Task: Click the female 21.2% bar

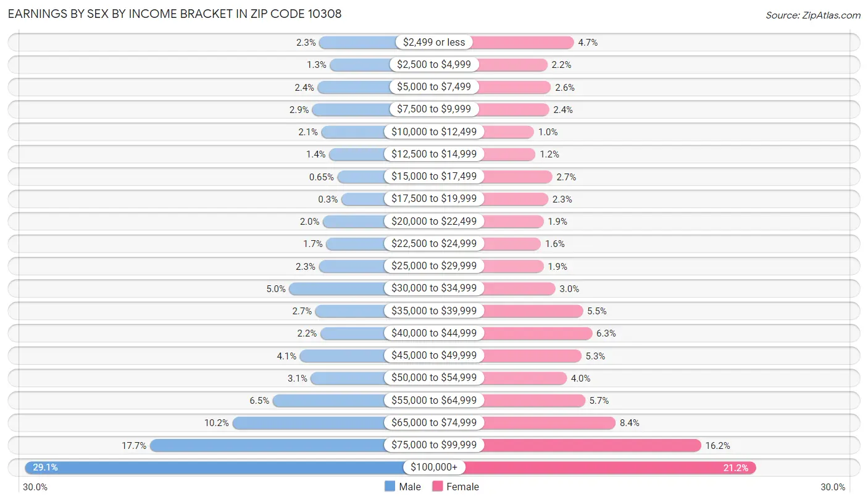Action: [610, 467]
